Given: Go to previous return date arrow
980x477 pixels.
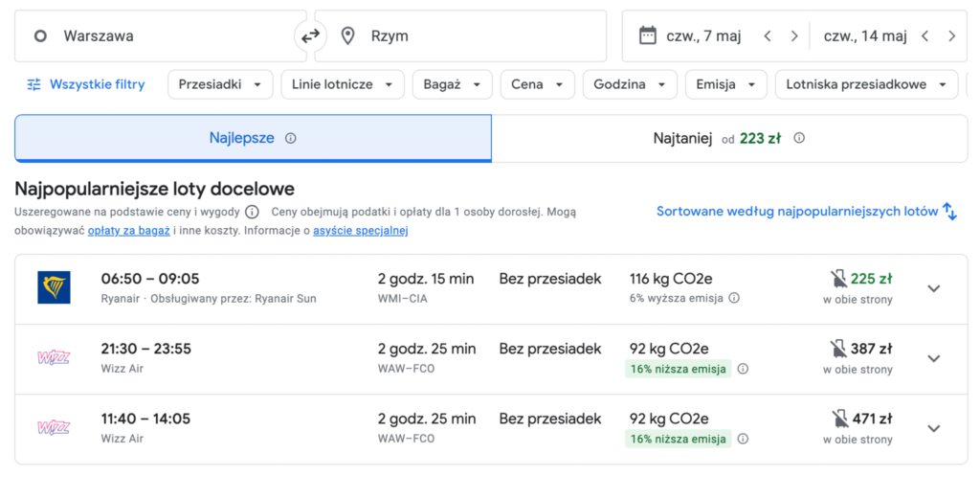Looking at the screenshot, I should 924,36.
